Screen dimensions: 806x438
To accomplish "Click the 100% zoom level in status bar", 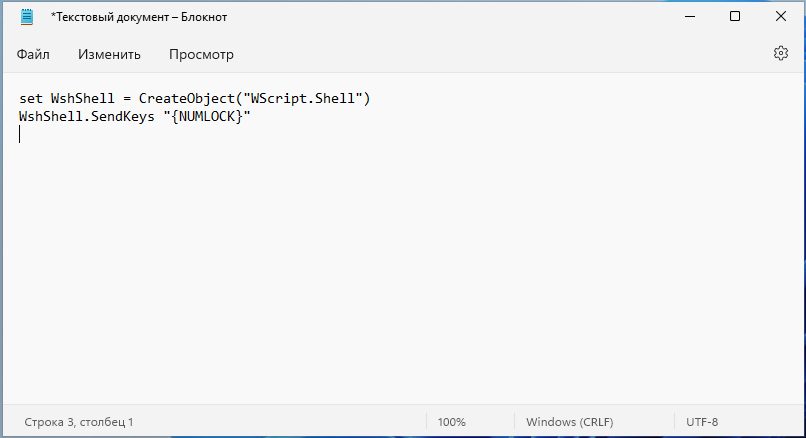I will pos(452,422).
